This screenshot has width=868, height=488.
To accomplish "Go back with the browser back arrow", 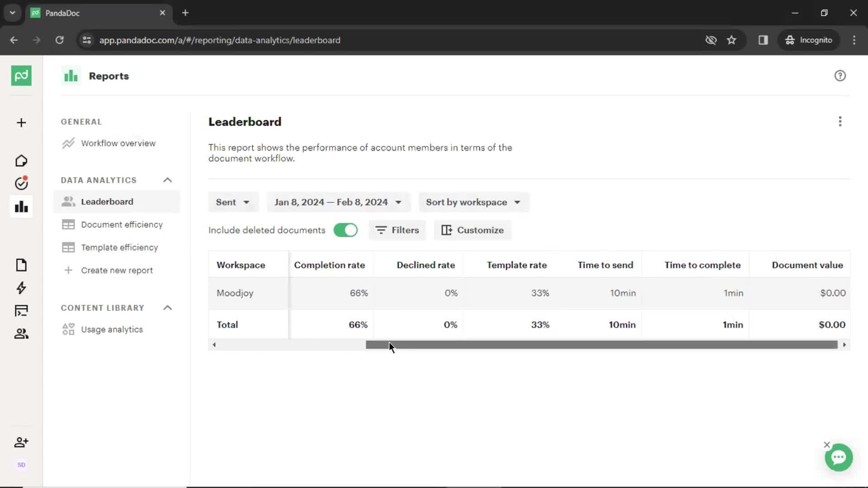I will 14,40.
